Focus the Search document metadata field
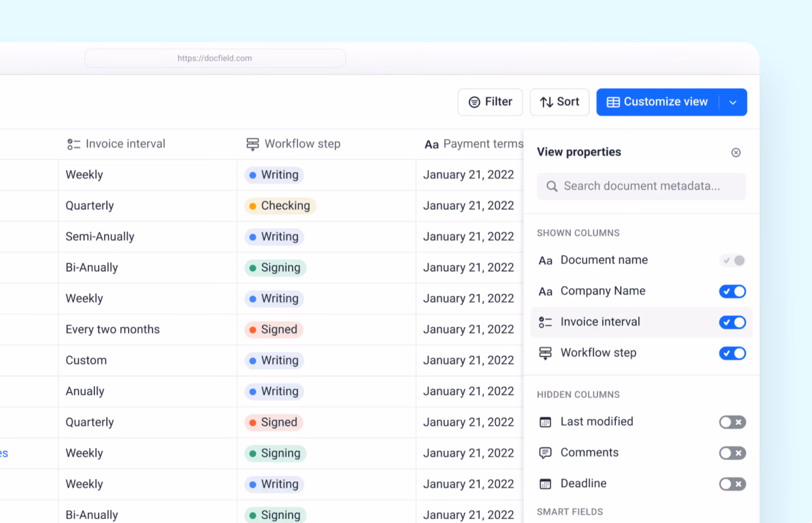The width and height of the screenshot is (812, 523). (x=641, y=186)
